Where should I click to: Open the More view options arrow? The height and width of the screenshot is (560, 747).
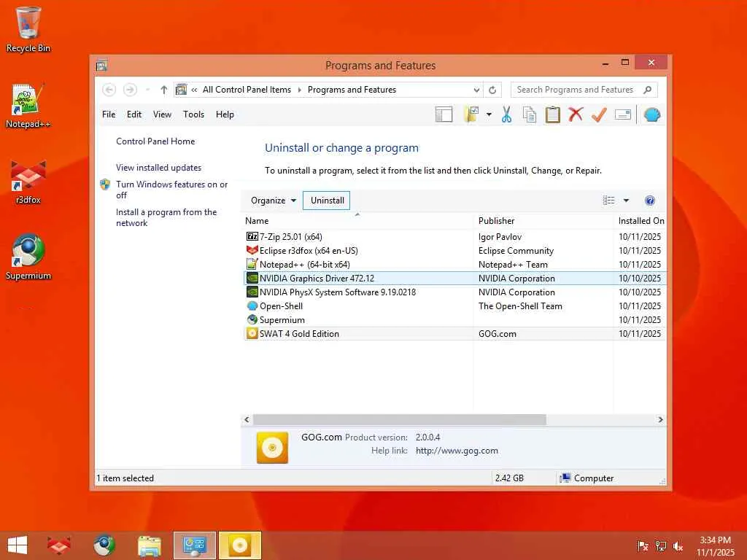(626, 201)
